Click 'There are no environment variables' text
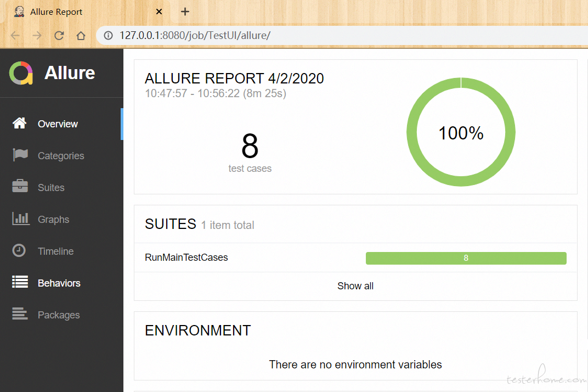588x392 pixels. pos(355,365)
